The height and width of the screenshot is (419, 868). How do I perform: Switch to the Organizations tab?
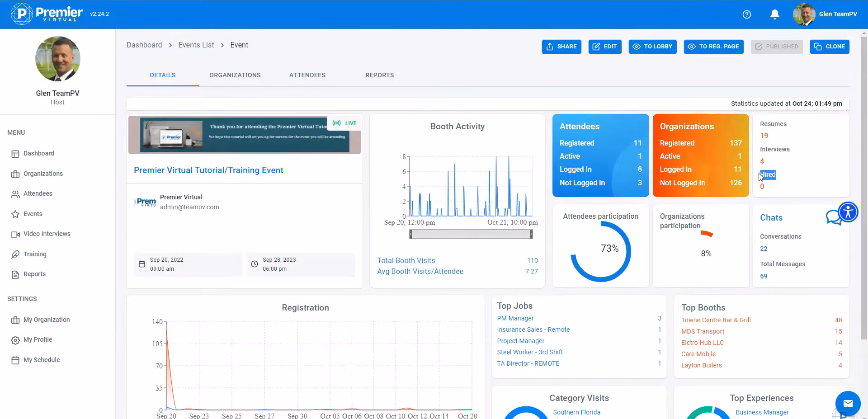[235, 75]
